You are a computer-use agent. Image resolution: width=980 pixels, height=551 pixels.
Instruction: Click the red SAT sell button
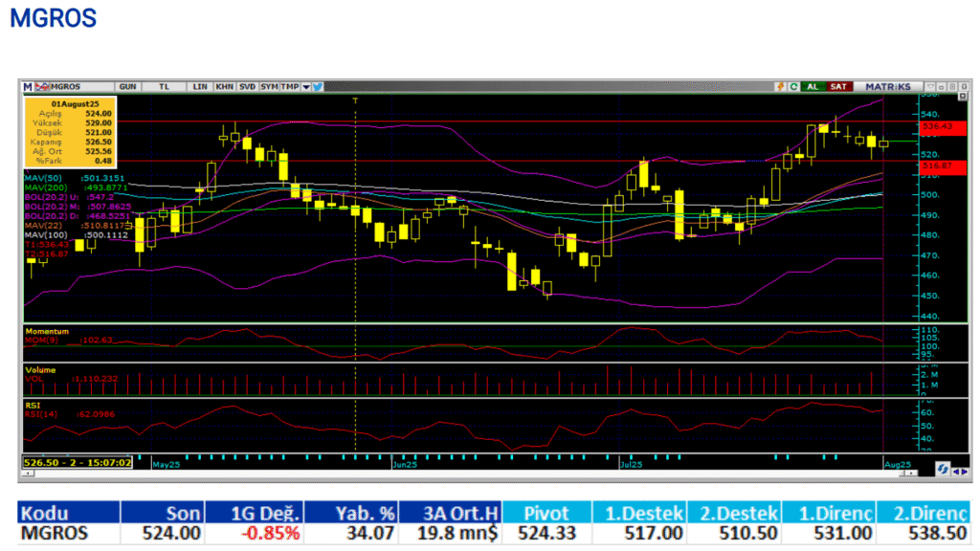tap(838, 86)
